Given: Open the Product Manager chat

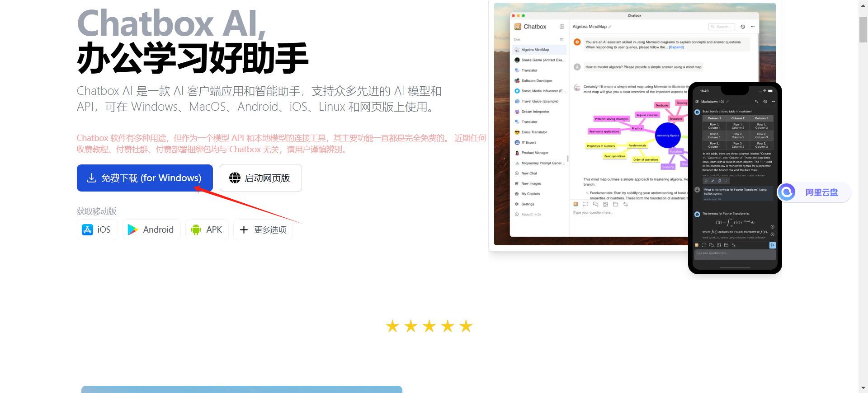Looking at the screenshot, I should point(540,153).
